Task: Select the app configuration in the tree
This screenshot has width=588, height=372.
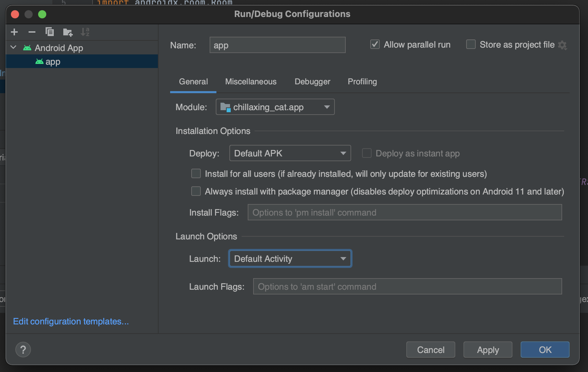Action: pos(82,62)
